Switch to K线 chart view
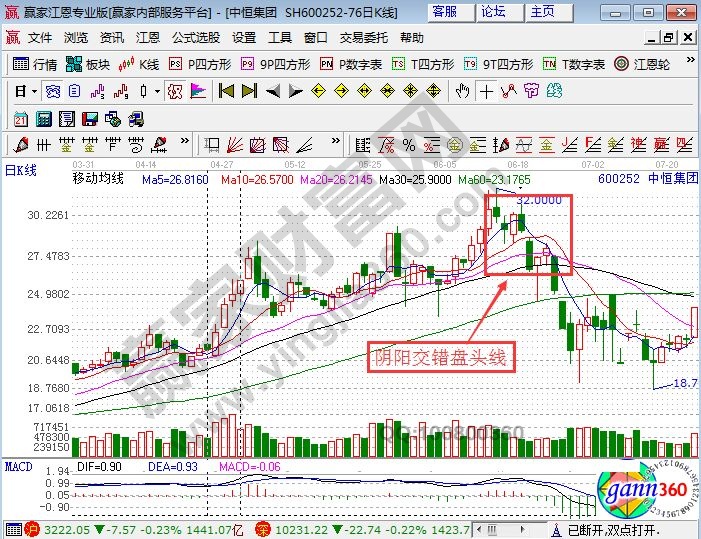The image size is (701, 539). coord(140,64)
